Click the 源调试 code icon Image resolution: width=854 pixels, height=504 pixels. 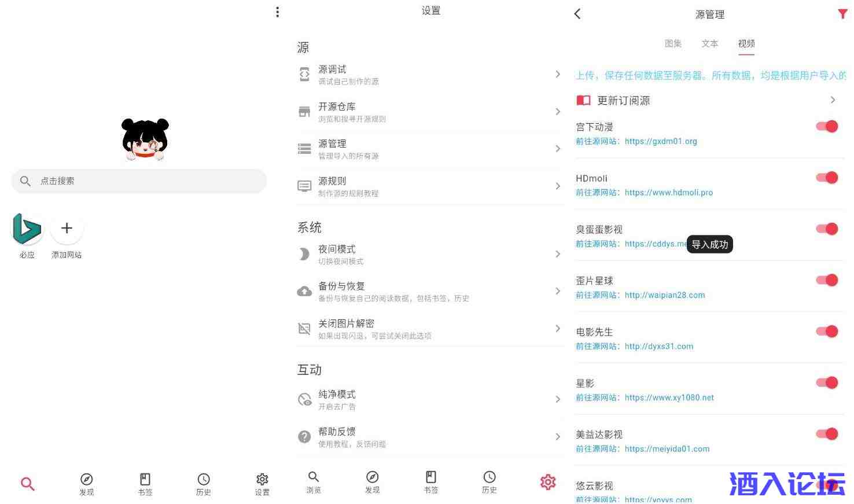304,74
